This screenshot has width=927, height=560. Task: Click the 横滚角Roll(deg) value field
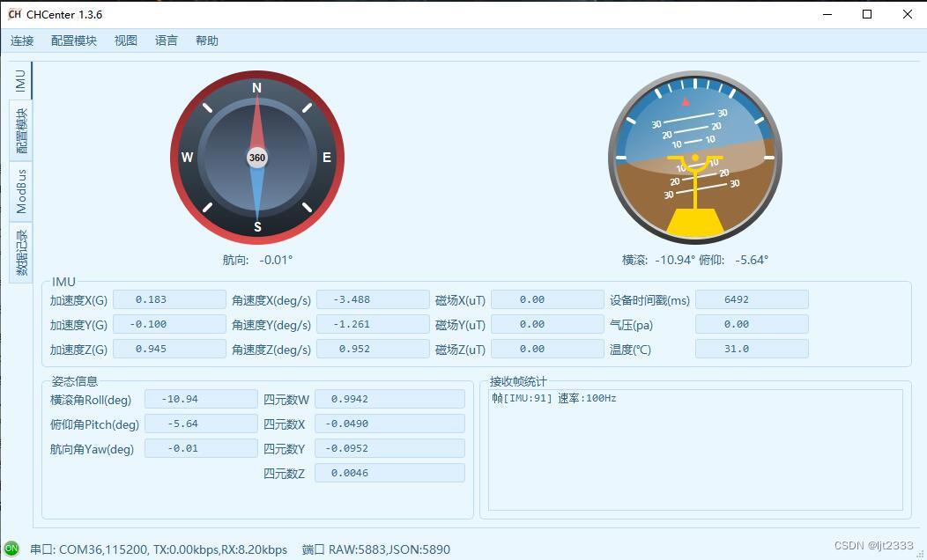pos(201,399)
